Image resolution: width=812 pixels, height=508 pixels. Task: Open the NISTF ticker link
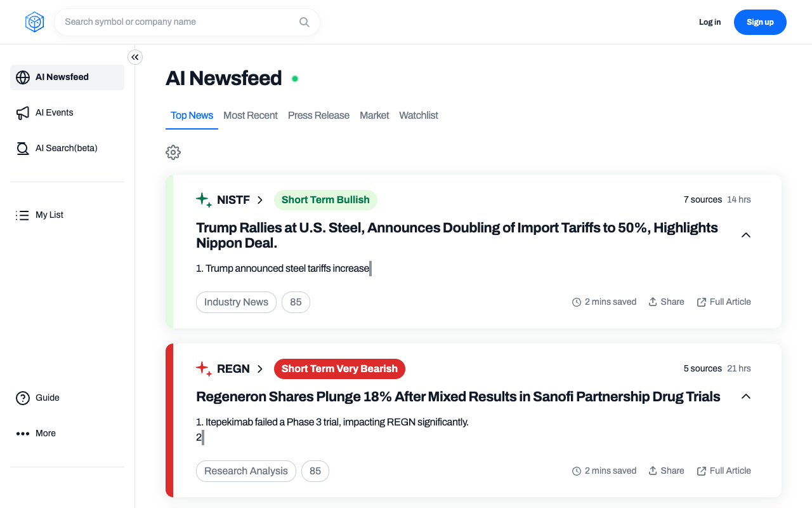233,200
